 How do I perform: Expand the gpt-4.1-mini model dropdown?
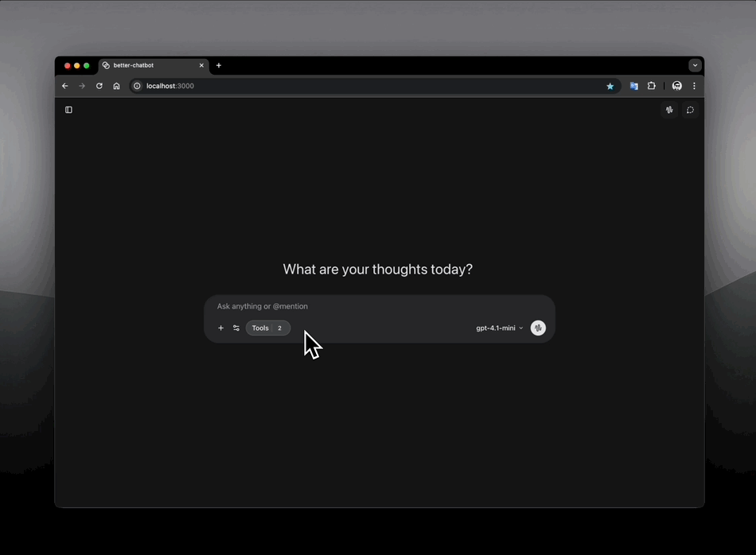[499, 328]
